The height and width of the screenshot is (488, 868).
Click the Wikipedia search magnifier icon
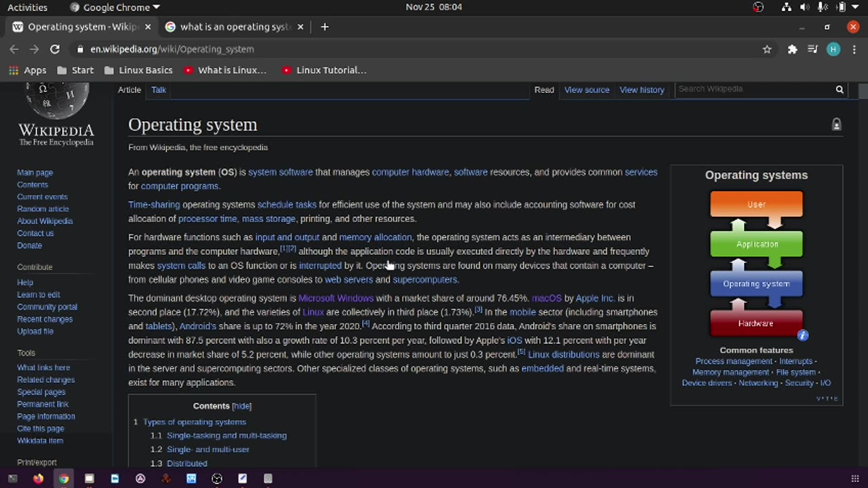pos(840,89)
